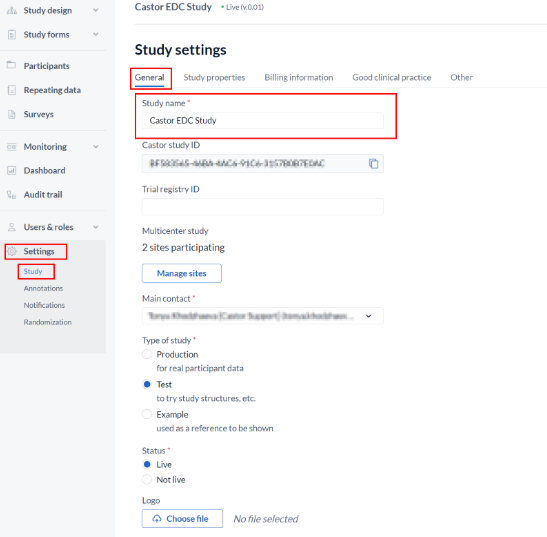The image size is (547, 537).
Task: Open the Billing information tab
Action: pyautogui.click(x=299, y=77)
